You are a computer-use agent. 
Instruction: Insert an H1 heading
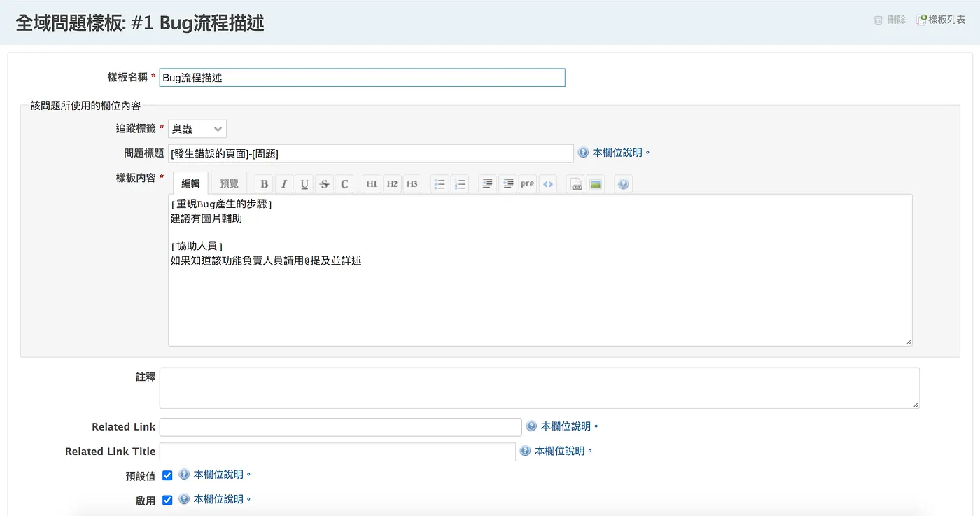(x=372, y=184)
